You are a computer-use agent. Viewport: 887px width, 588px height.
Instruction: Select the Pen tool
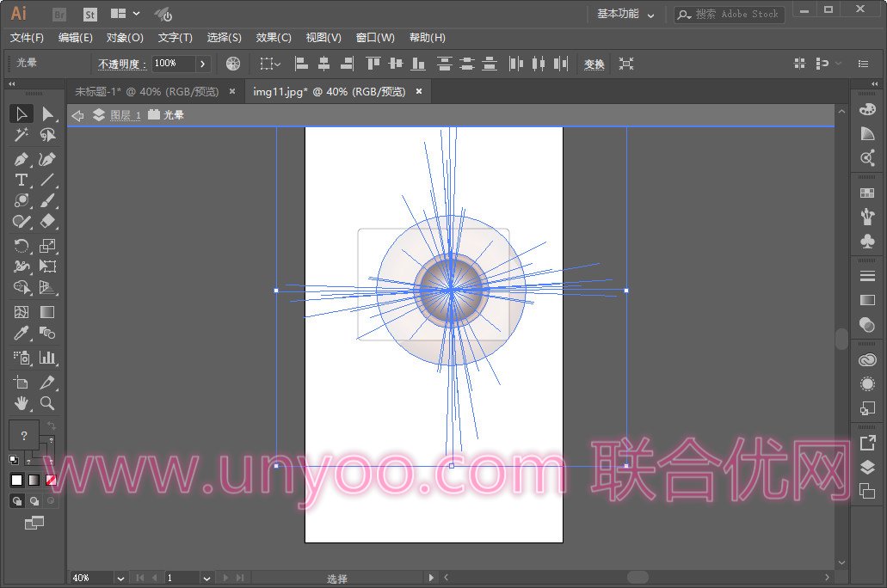pos(22,159)
